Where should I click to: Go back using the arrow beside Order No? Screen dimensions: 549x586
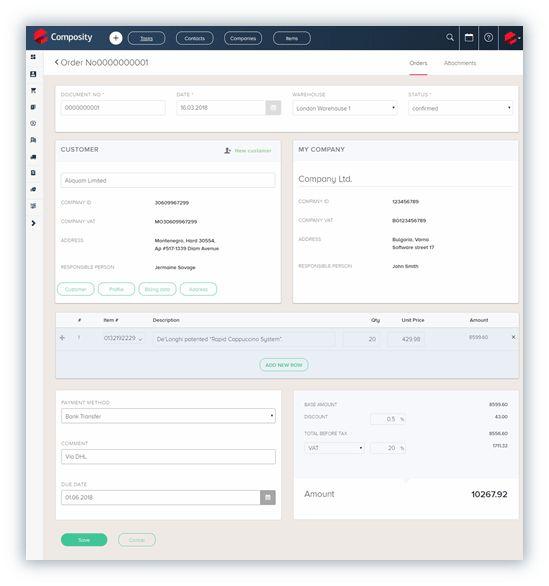[56, 62]
